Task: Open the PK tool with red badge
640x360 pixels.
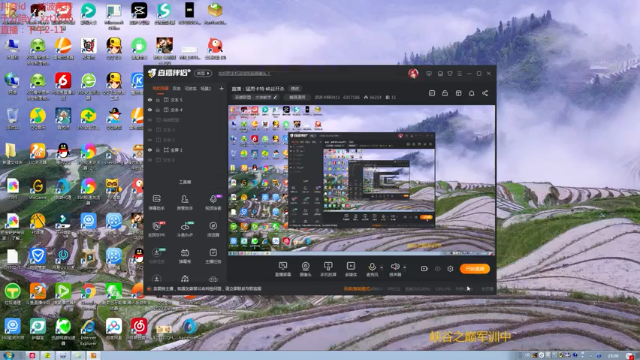Action: (157, 229)
